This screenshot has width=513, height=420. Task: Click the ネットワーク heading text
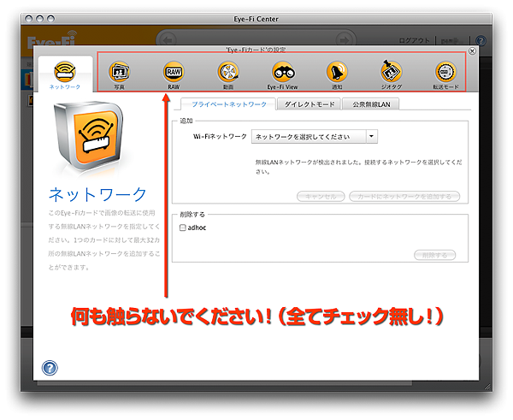(97, 195)
